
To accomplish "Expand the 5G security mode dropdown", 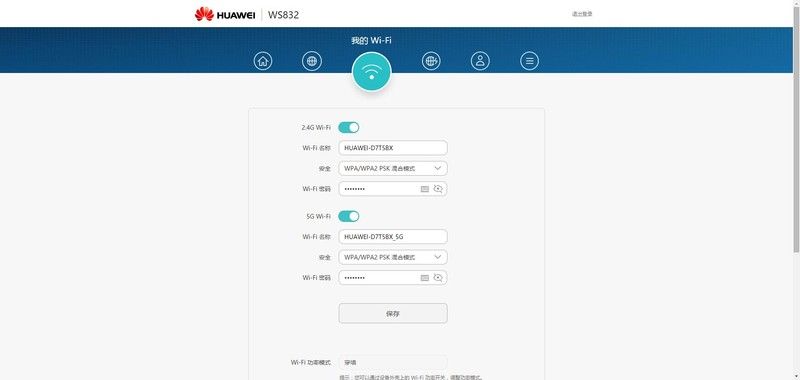I will [x=393, y=257].
